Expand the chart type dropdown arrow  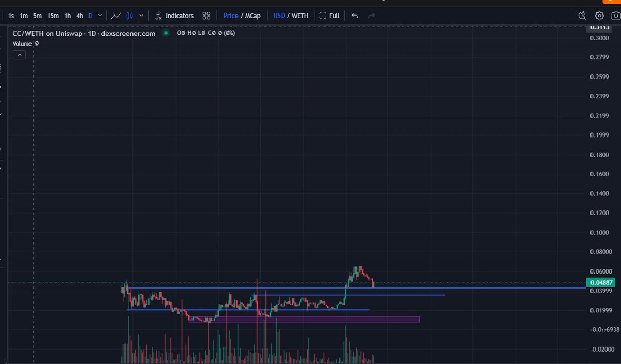(141, 16)
